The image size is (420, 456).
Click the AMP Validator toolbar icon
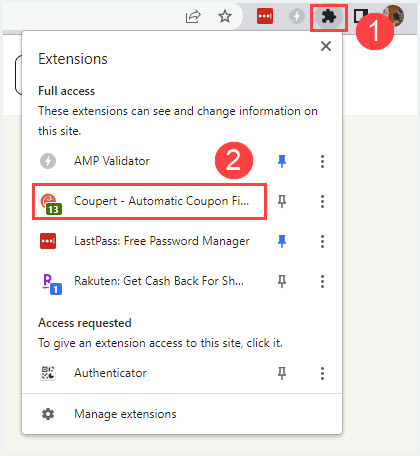297,16
